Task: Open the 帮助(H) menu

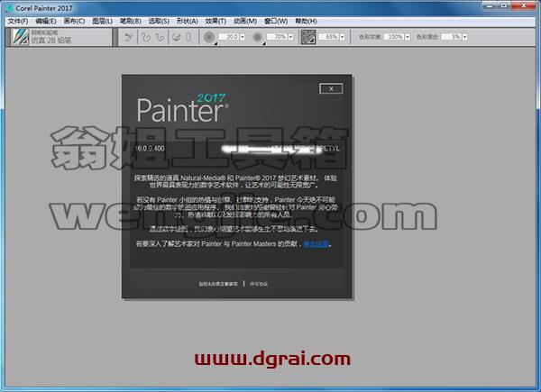Action: (306, 22)
